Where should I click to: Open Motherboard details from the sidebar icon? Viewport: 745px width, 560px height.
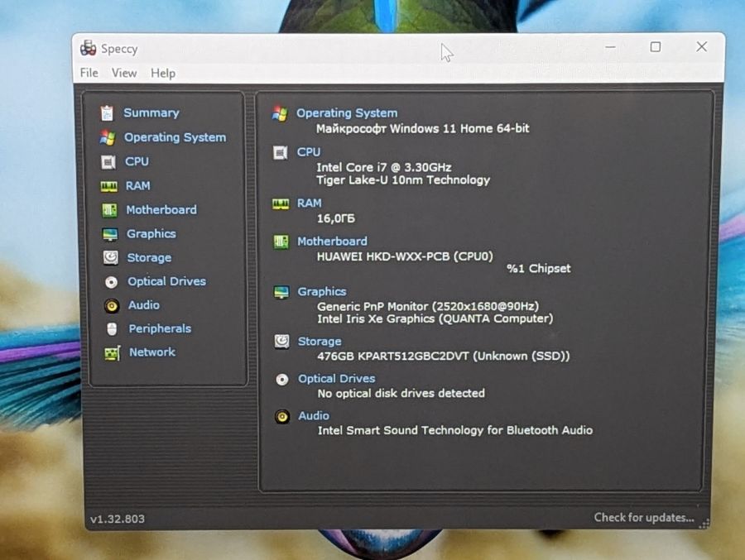pyautogui.click(x=109, y=210)
